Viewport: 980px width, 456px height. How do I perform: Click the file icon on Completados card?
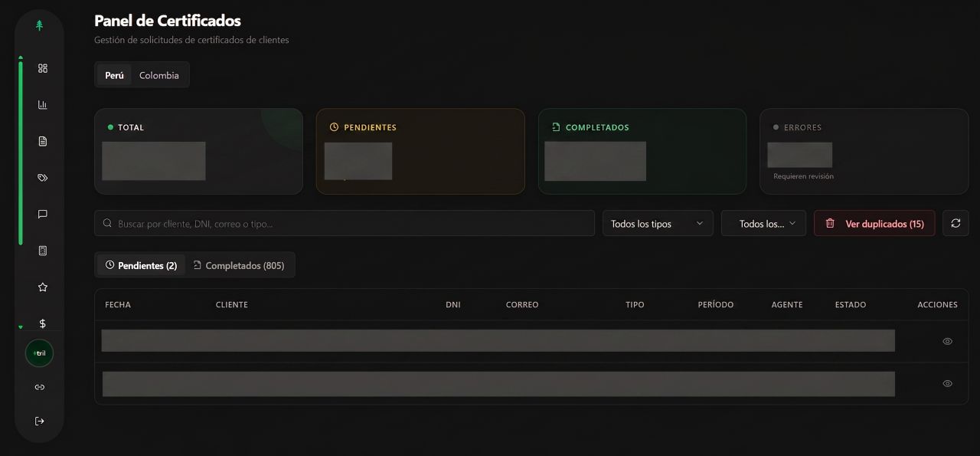pos(556,127)
